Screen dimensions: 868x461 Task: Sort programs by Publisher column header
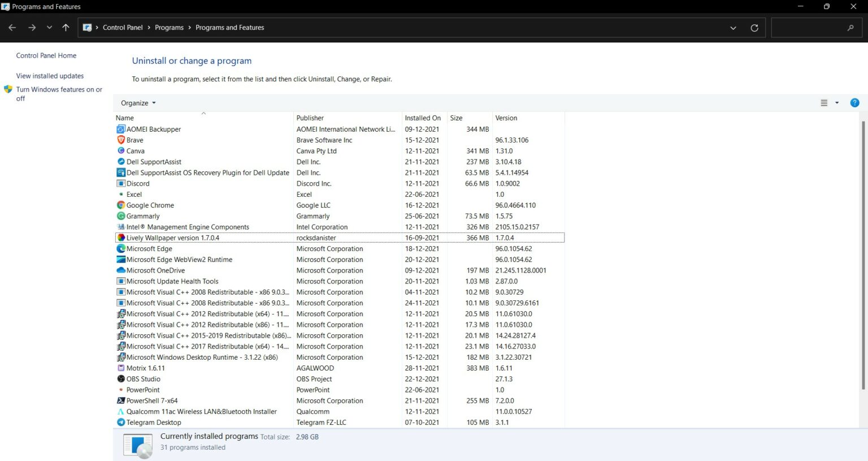(x=310, y=118)
